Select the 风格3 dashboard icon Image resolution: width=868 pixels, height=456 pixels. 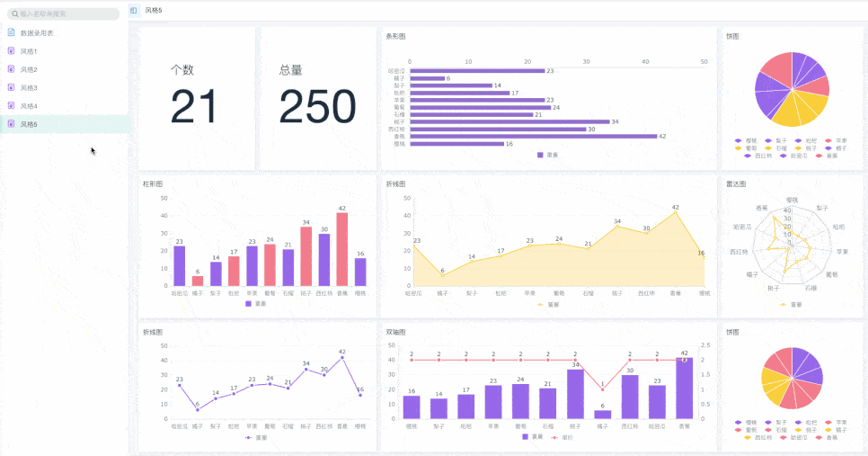click(x=11, y=87)
